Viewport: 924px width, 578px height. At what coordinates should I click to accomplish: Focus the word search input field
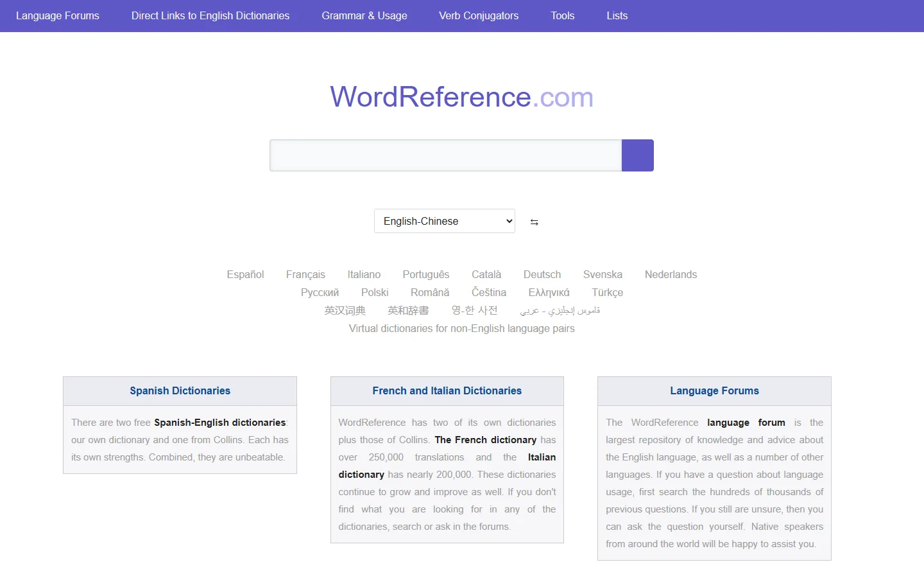tap(446, 155)
